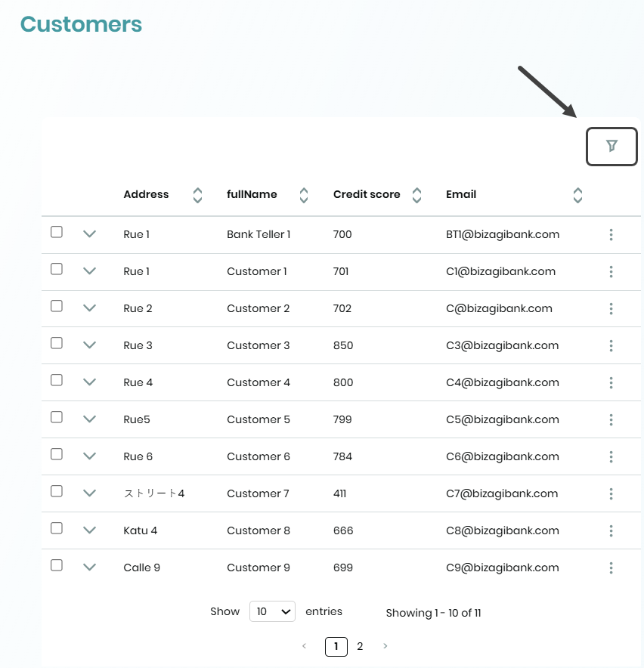Check the Customer 3 row
The width and height of the screenshot is (644, 668).
point(57,343)
